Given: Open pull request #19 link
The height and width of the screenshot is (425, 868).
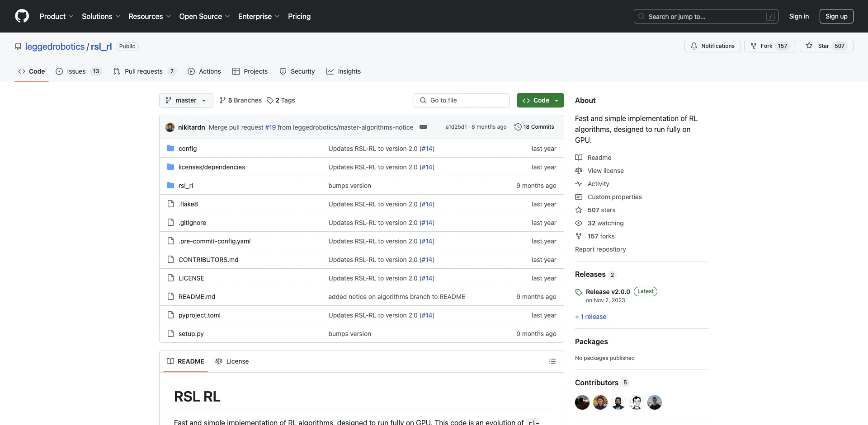Looking at the screenshot, I should point(270,127).
